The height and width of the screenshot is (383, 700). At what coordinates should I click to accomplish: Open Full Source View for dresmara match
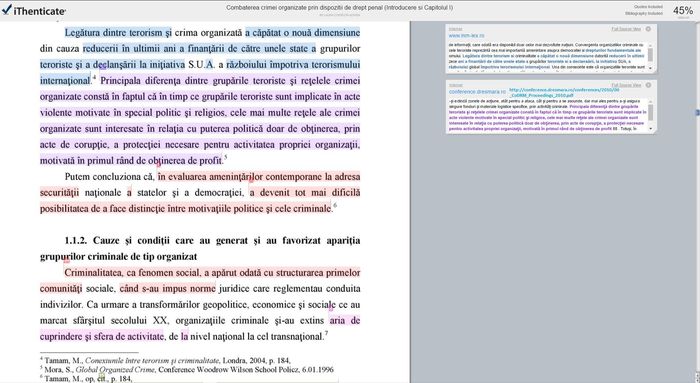pos(626,85)
